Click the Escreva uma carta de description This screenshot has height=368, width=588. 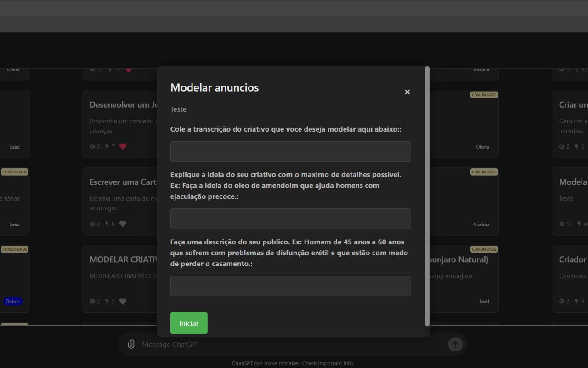tap(123, 203)
